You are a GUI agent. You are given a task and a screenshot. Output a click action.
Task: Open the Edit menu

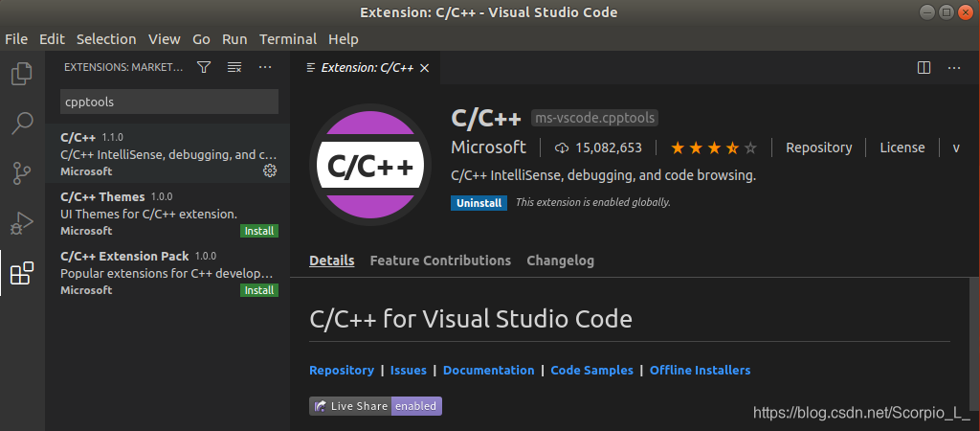(x=52, y=38)
